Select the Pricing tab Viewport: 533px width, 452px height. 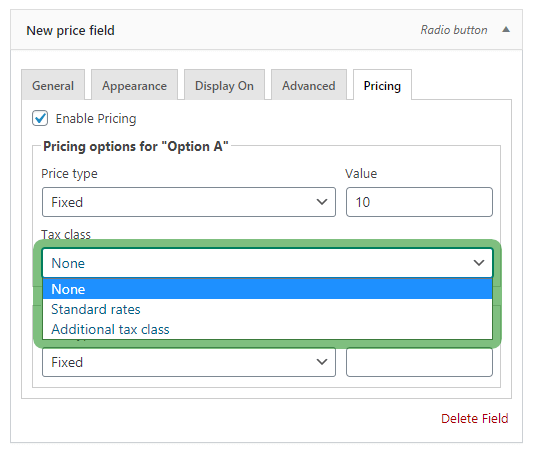(382, 85)
